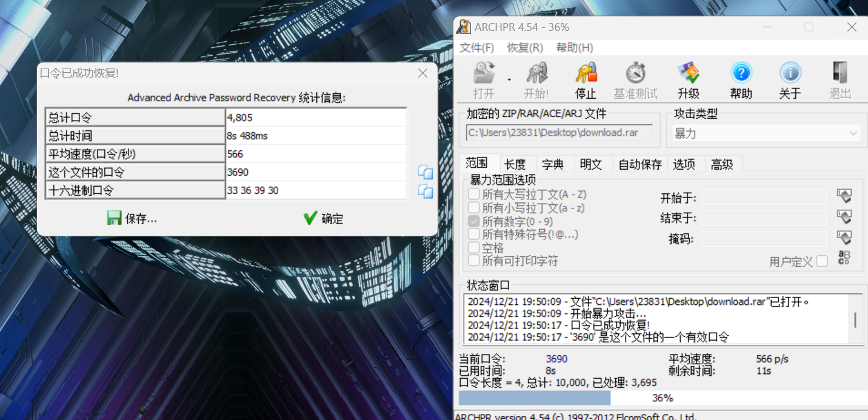Toggle 所有大写拉丁文(A - Z) checkbox
Screen dimensions: 868x420
click(473, 195)
